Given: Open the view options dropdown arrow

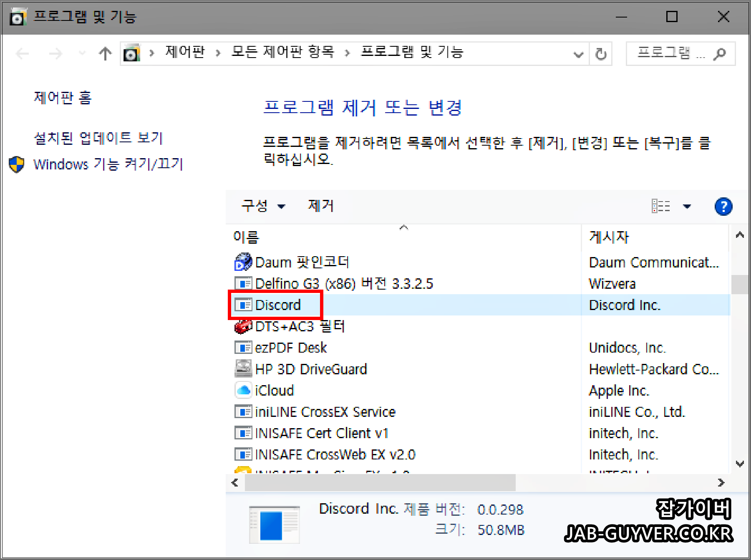Looking at the screenshot, I should (687, 206).
